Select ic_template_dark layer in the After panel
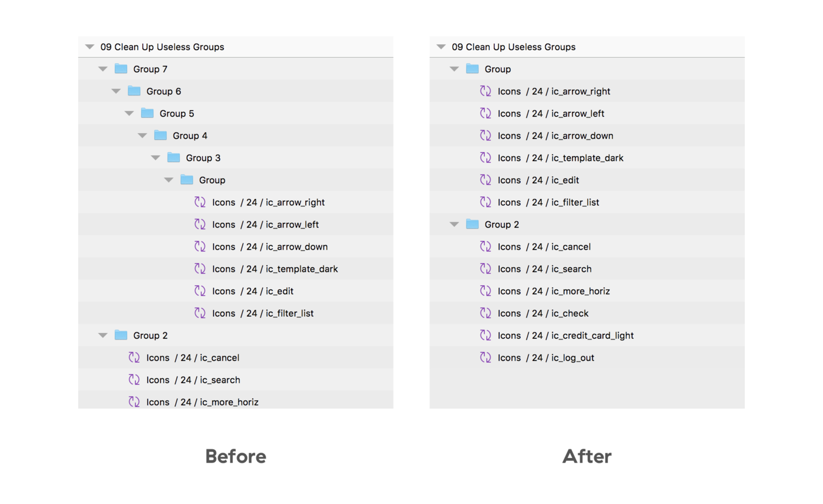Viewport: 823px width, 504px height. tap(560, 158)
